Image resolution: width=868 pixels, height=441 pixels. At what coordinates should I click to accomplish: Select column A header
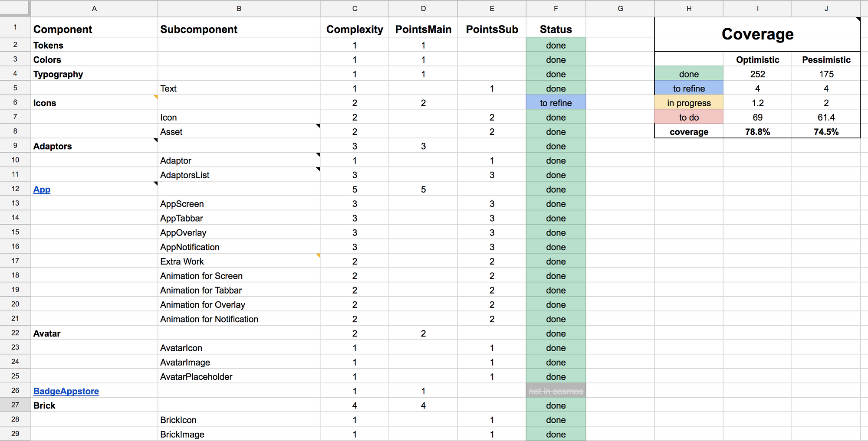point(94,9)
